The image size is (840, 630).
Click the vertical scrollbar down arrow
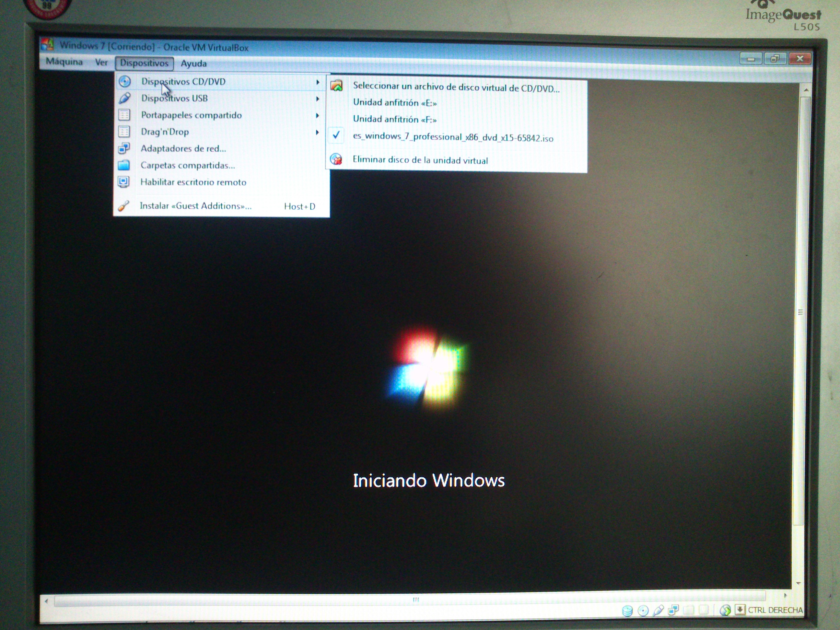[799, 583]
